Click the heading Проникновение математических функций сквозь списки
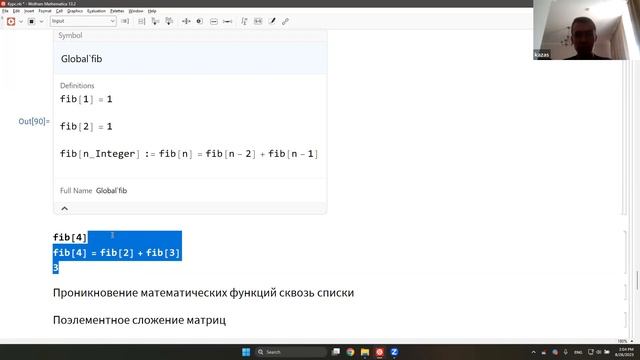640x360 pixels. coord(203,293)
